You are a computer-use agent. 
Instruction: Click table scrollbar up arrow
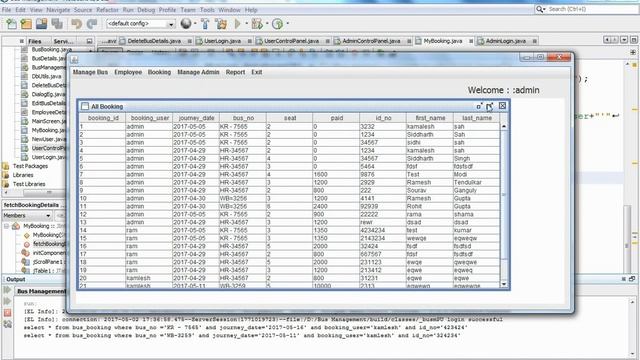point(504,127)
